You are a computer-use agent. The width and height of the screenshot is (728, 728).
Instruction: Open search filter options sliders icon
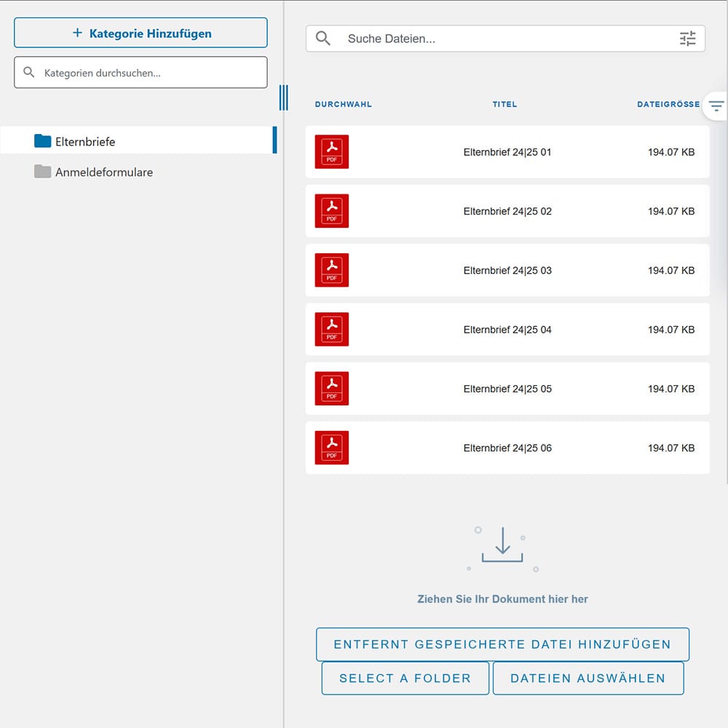[687, 39]
